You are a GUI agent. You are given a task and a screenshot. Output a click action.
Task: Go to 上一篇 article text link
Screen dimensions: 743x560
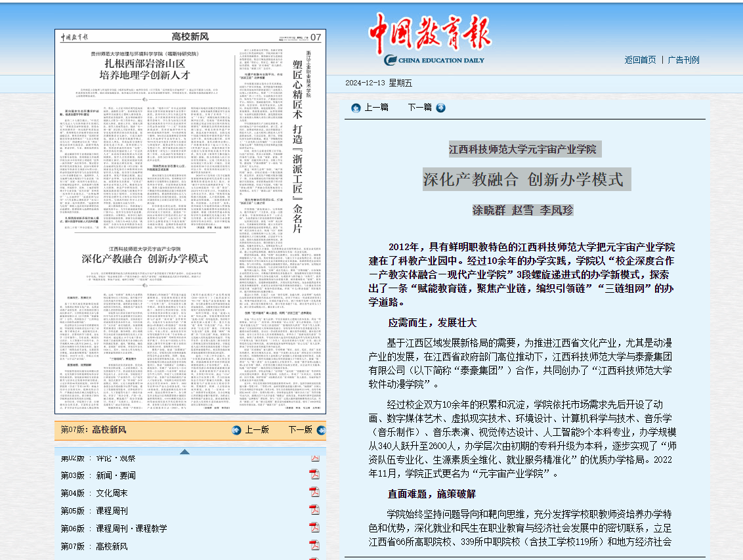pyautogui.click(x=377, y=108)
